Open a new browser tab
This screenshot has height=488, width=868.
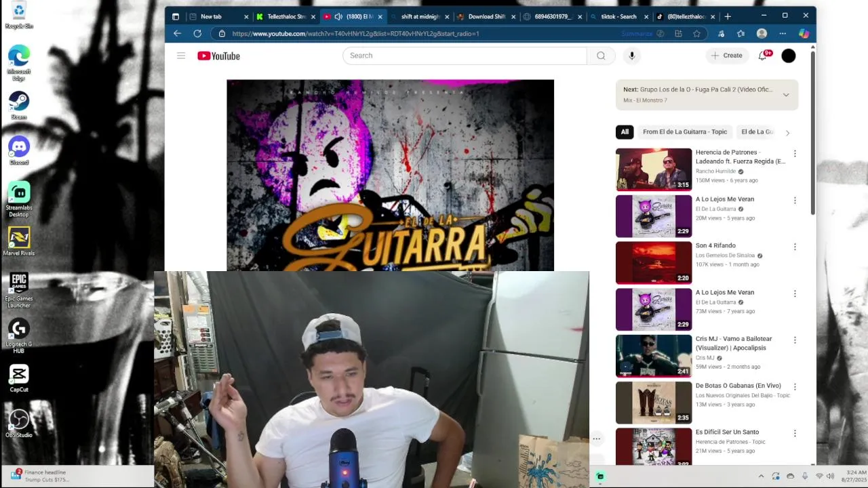728,16
